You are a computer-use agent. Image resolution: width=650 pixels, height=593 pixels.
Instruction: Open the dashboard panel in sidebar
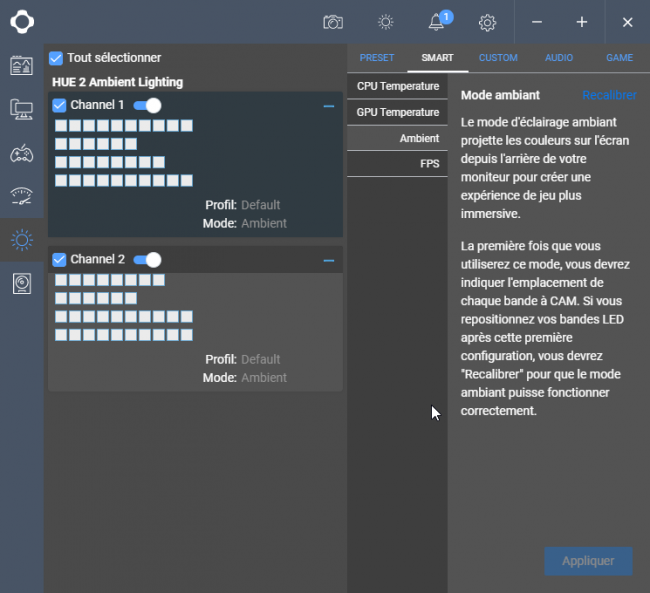tap(22, 66)
